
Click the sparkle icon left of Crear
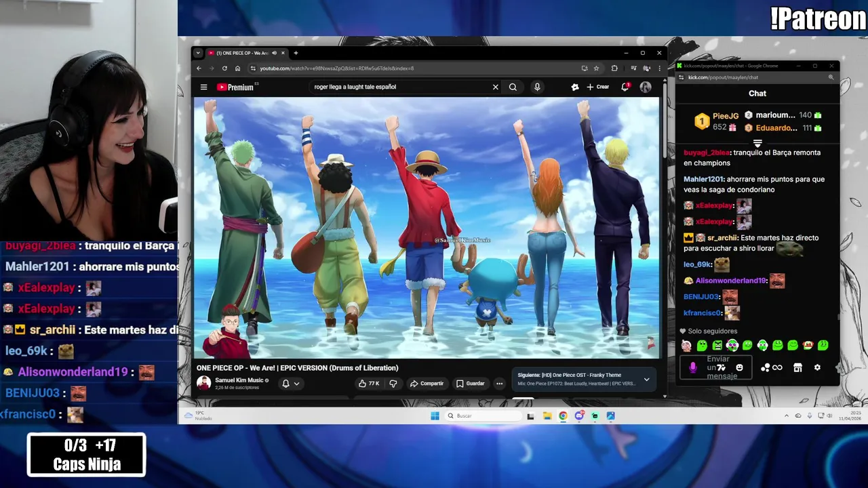(x=575, y=87)
